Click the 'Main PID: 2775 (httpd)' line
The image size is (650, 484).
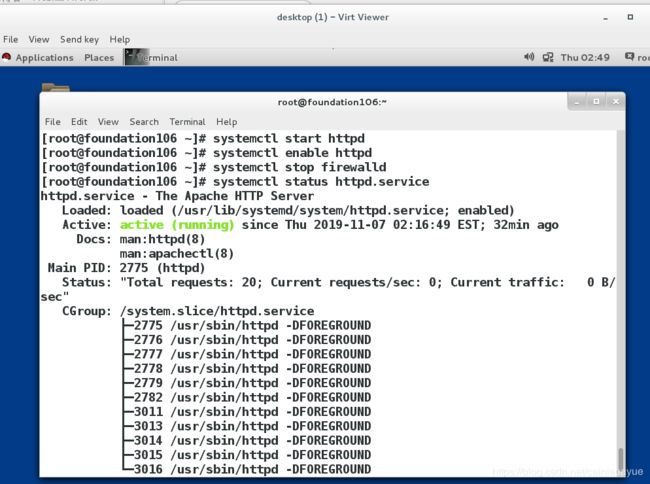(126, 268)
